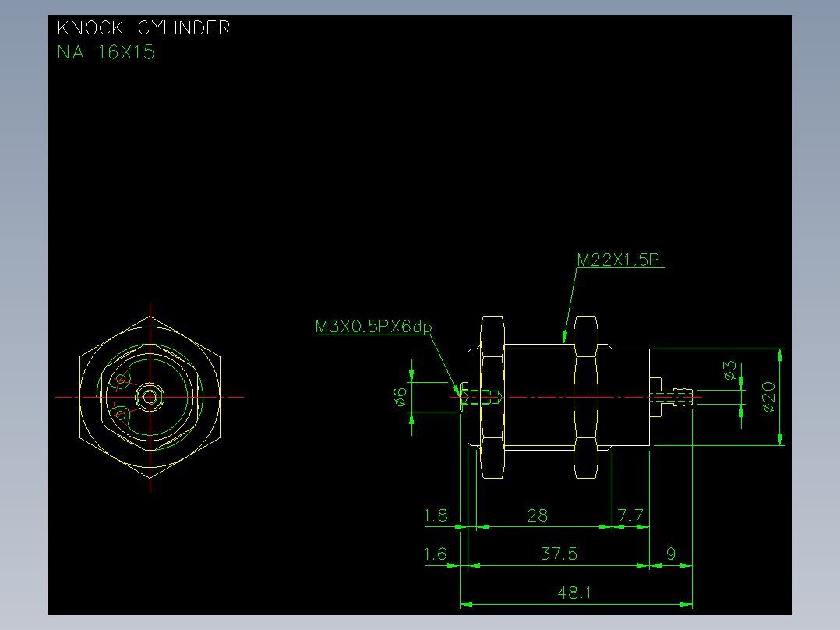Viewport: 840px width, 630px height.
Task: Click the KNOCK CYLINDER title text
Action: pos(143,28)
